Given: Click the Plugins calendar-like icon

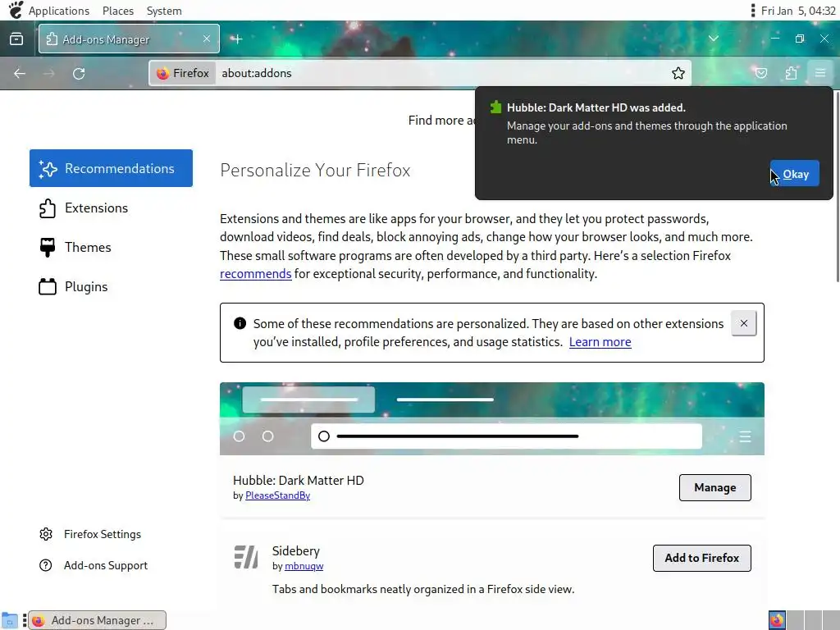Looking at the screenshot, I should point(47,286).
